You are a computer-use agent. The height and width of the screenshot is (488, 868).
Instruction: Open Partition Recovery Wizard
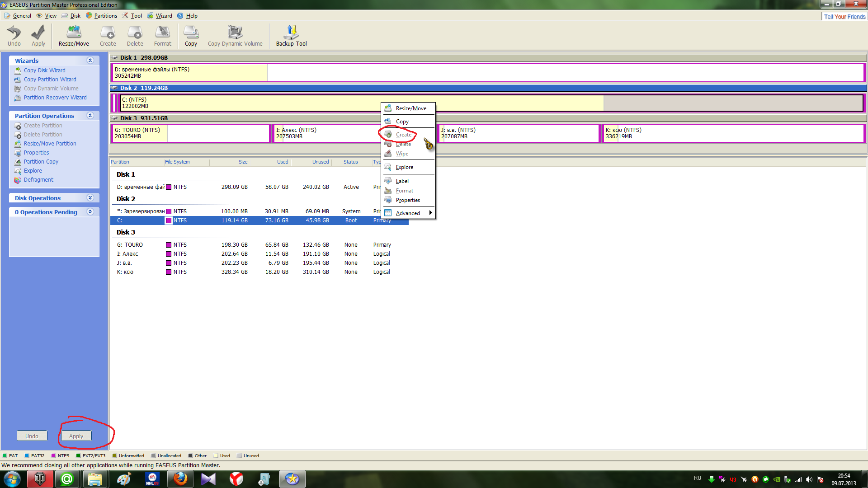[55, 98]
